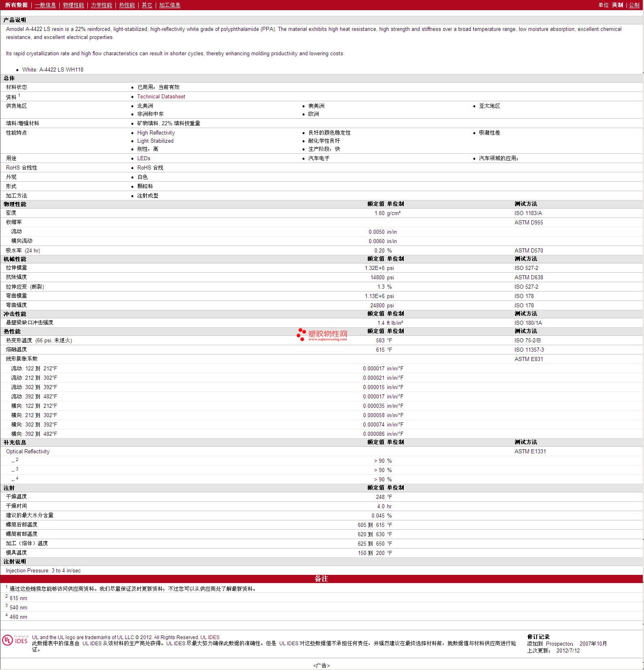Viewport: 644px width, 670px height.
Task: Click the Injection Pressure: 3 to 4 in/sec note
Action: (x=43, y=571)
